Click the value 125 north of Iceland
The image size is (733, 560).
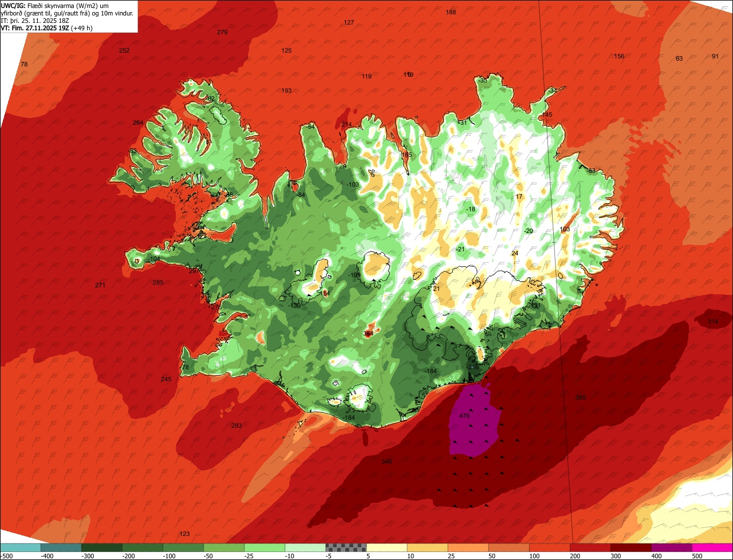click(286, 51)
